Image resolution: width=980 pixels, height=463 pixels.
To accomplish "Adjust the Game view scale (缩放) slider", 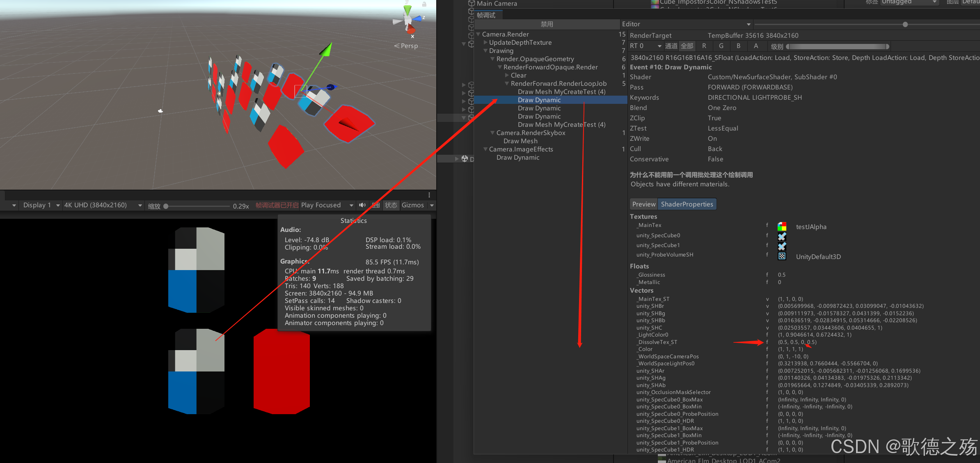I will tap(166, 206).
